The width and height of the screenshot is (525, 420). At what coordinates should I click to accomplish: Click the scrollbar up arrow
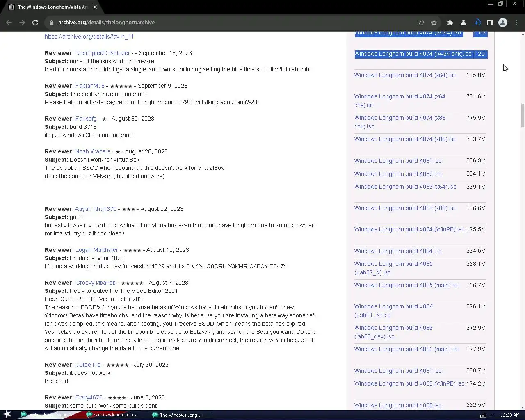click(x=522, y=34)
